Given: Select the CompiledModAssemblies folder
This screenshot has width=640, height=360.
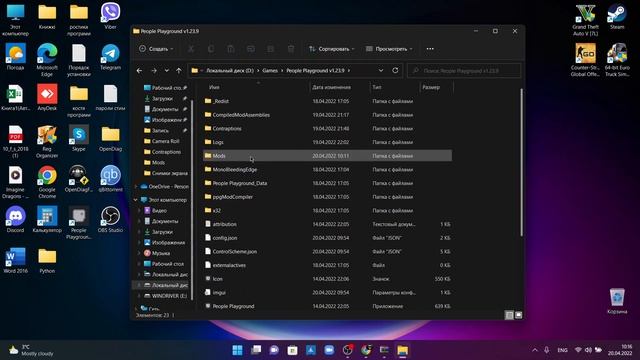Looking at the screenshot, I should pyautogui.click(x=327, y=115).
